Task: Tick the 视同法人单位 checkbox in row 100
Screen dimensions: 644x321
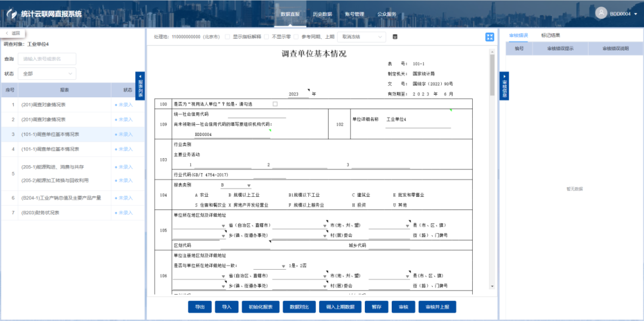Action: coord(275,104)
